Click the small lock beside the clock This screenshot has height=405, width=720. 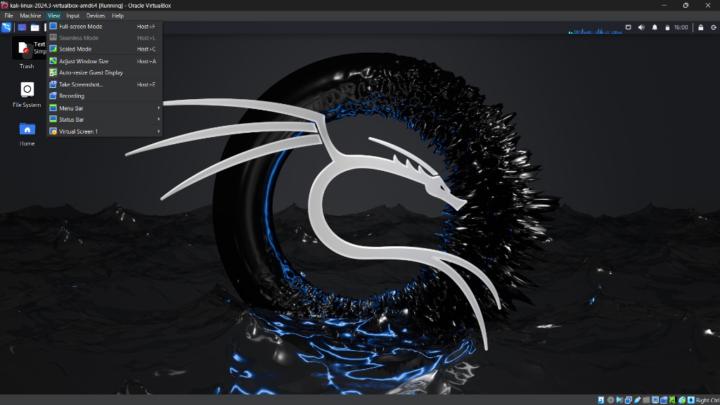(x=667, y=28)
